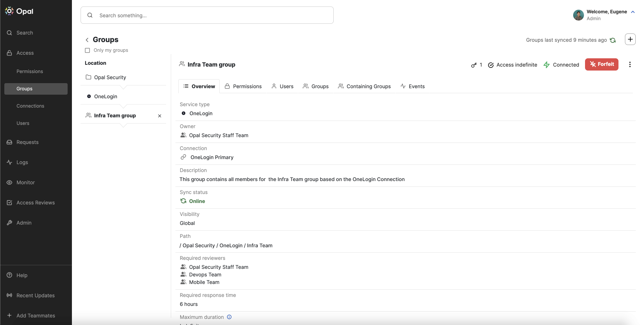Switch to the Events tab
Image resolution: width=644 pixels, height=325 pixels.
412,86
